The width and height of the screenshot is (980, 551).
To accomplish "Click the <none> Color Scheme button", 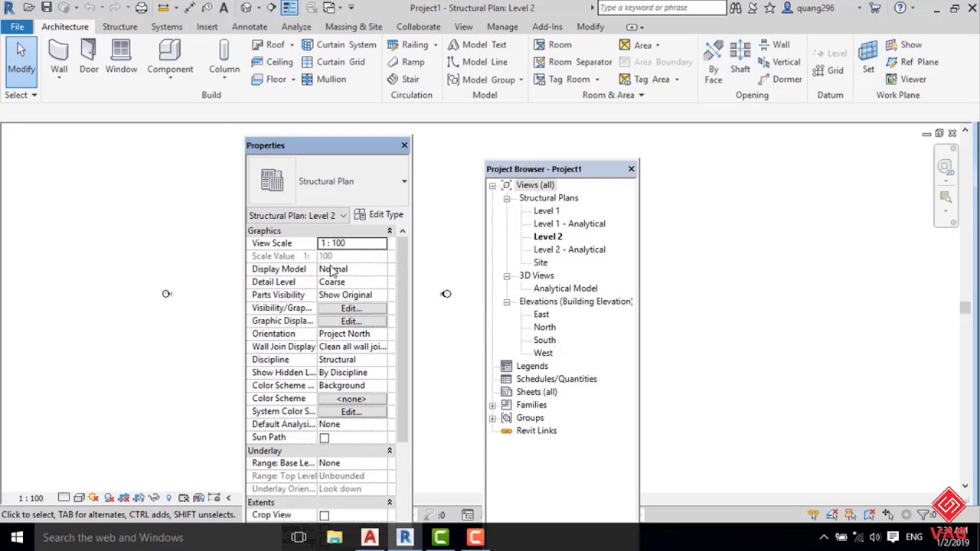I will click(x=351, y=399).
